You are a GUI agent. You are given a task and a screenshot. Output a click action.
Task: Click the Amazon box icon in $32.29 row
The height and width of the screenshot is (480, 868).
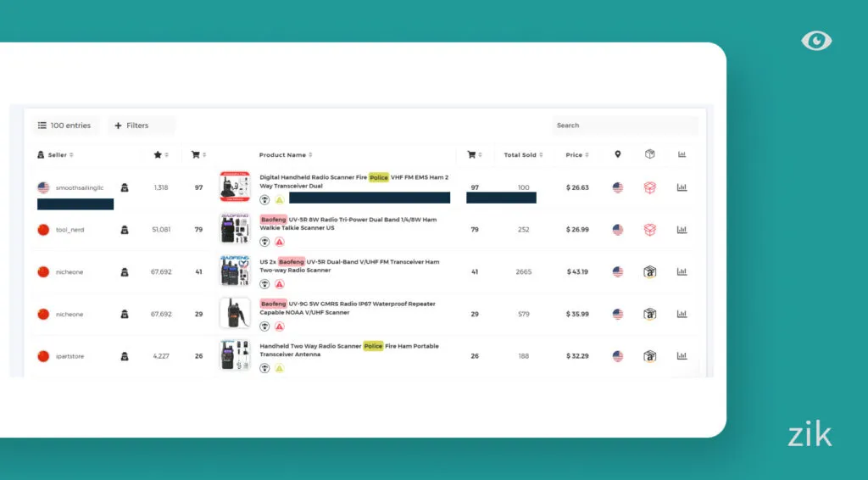tap(650, 356)
